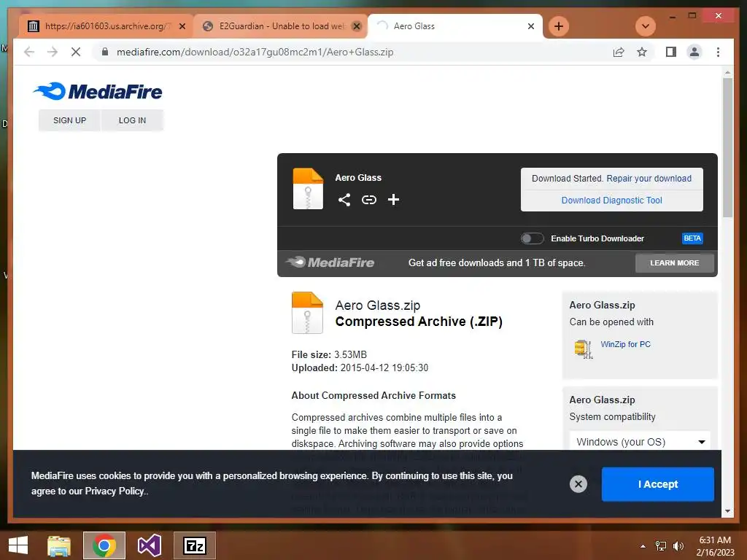Click the WinZip for PC icon
747x560 pixels.
tap(583, 349)
